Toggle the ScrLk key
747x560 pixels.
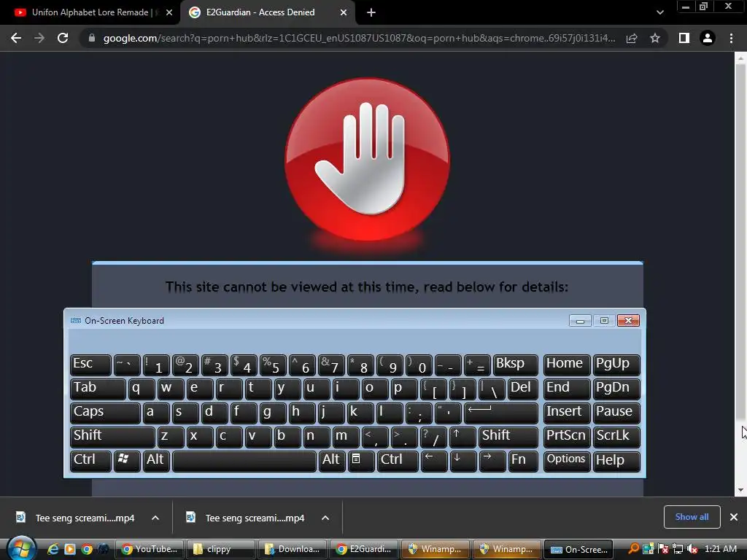[x=616, y=437]
